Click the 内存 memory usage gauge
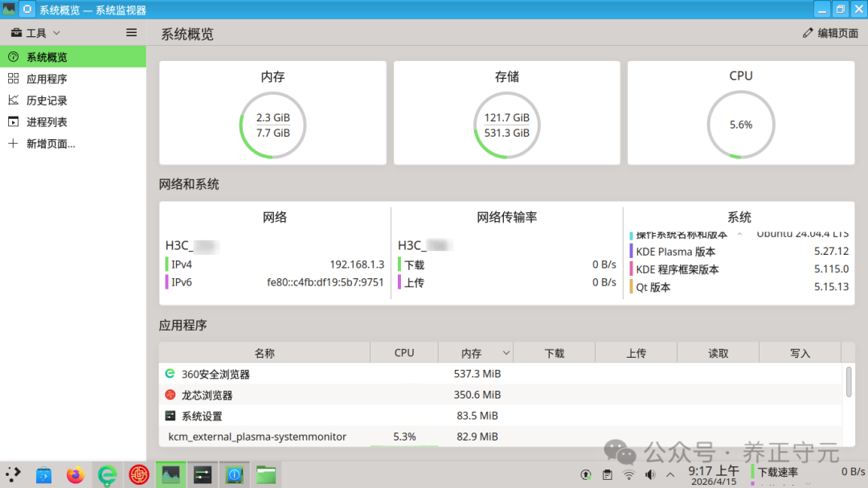Screen dimensions: 868x488 273,125
